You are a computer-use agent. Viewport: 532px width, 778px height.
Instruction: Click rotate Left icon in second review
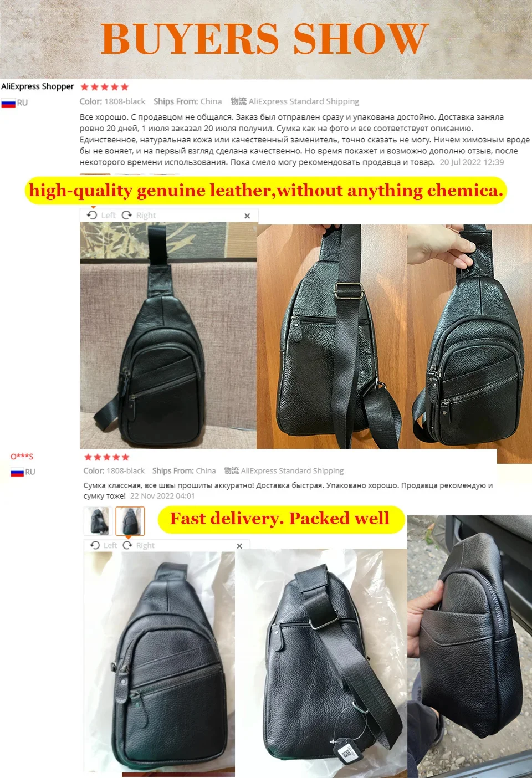95,545
